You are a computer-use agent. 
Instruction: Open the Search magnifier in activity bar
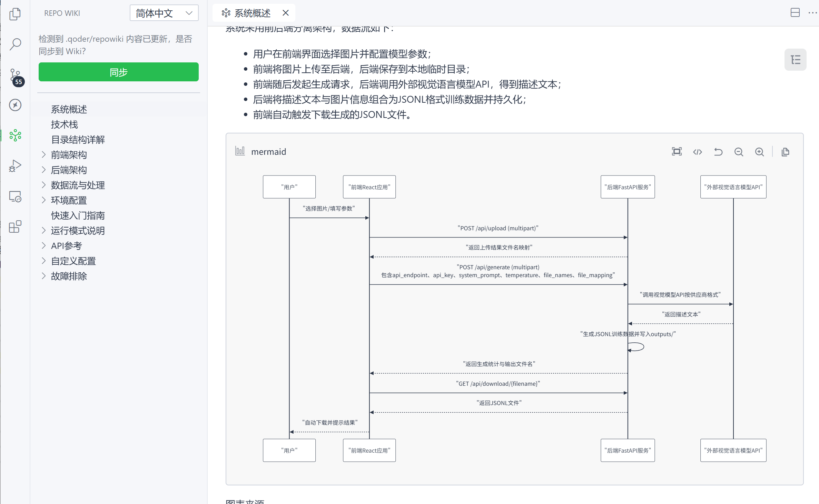[15, 44]
